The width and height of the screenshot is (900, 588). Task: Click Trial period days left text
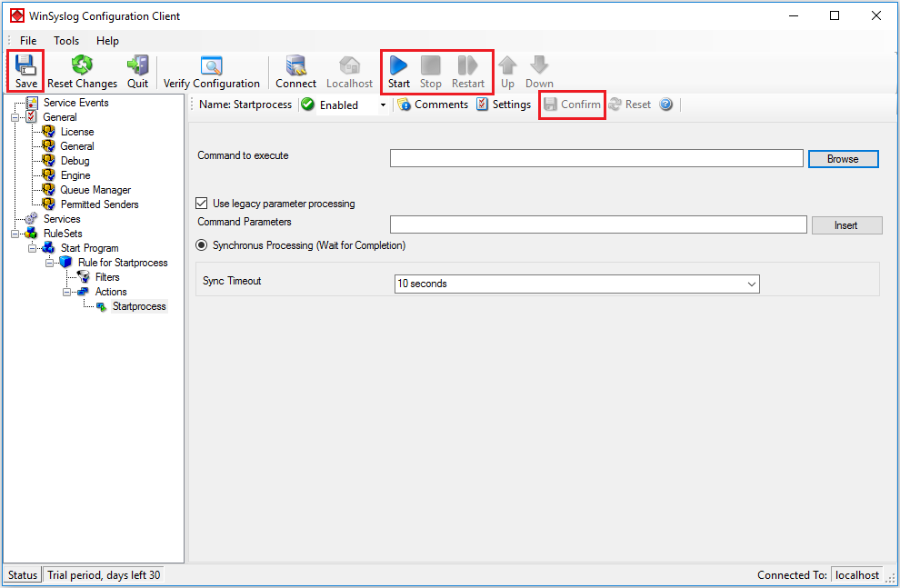(x=104, y=574)
